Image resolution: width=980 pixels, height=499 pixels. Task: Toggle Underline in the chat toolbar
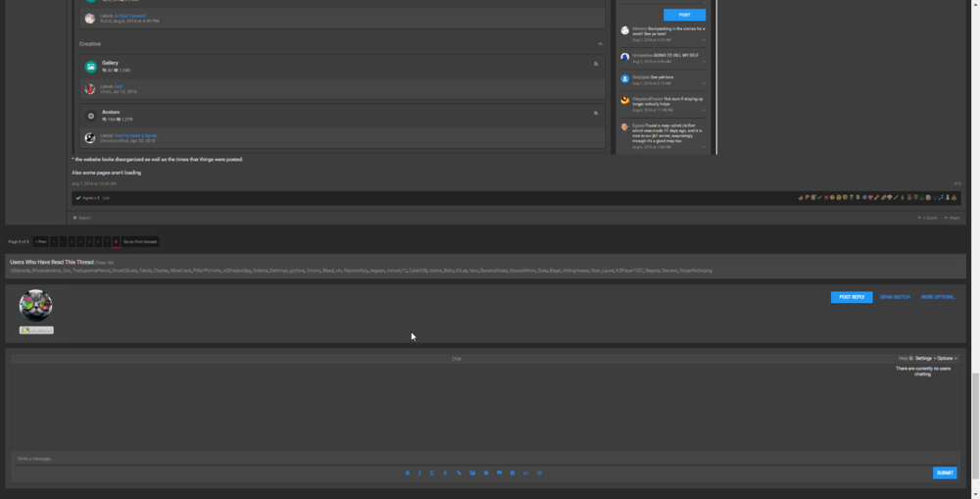tap(432, 473)
